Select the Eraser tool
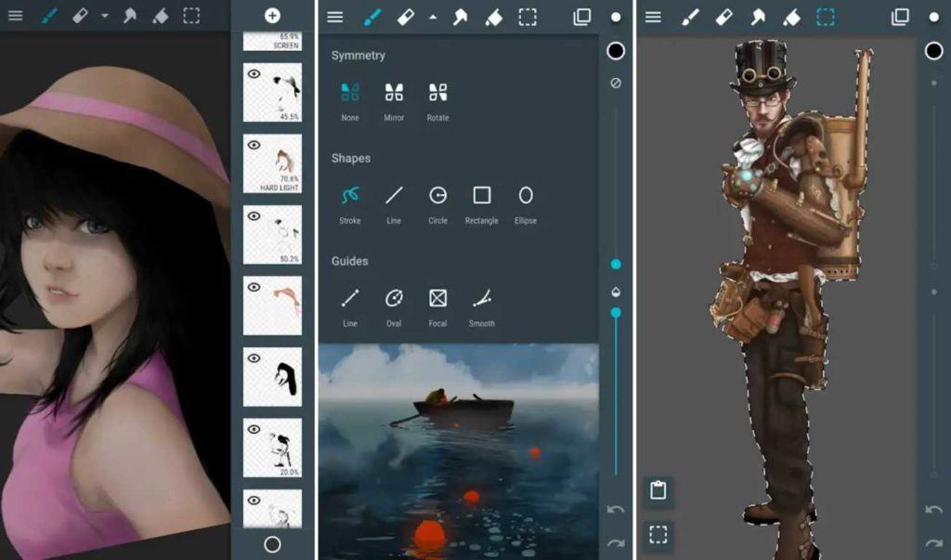This screenshot has height=560, width=951. click(407, 16)
